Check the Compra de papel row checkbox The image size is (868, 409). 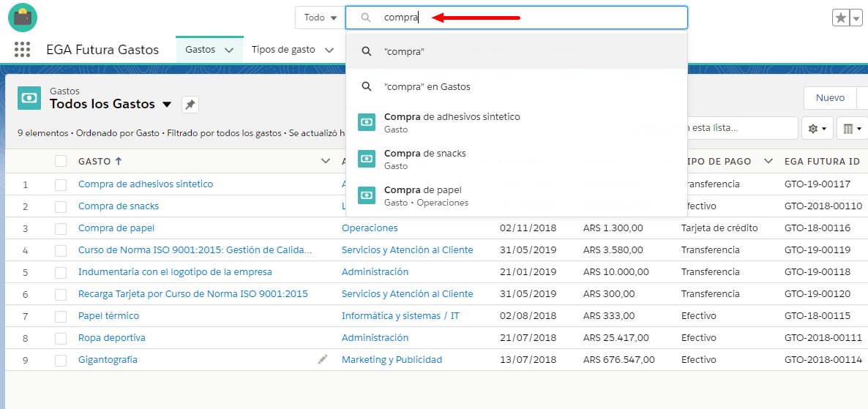click(x=61, y=228)
